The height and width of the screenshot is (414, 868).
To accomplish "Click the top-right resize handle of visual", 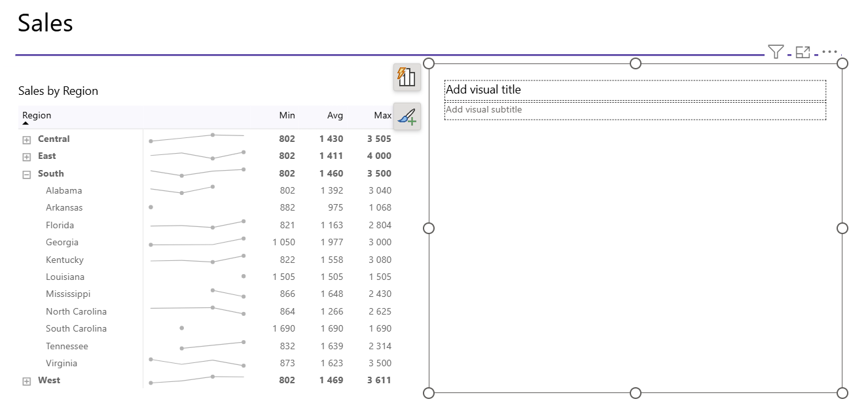I will pyautogui.click(x=842, y=63).
